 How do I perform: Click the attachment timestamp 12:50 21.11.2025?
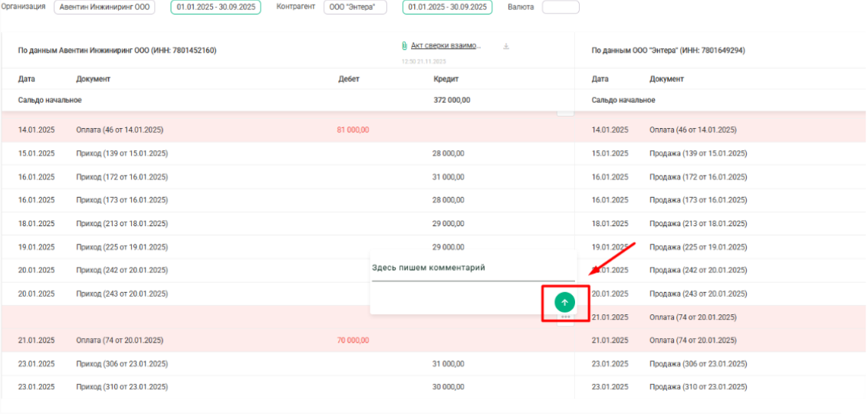(423, 61)
